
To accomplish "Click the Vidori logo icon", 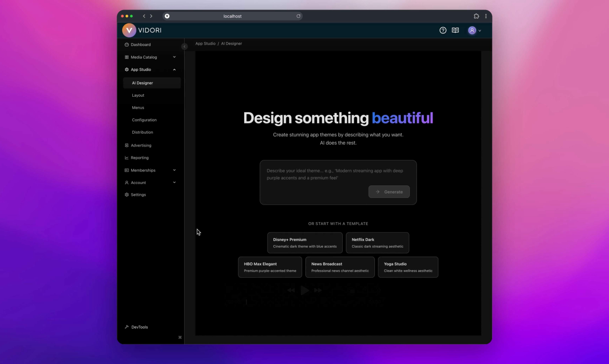I will tap(129, 30).
